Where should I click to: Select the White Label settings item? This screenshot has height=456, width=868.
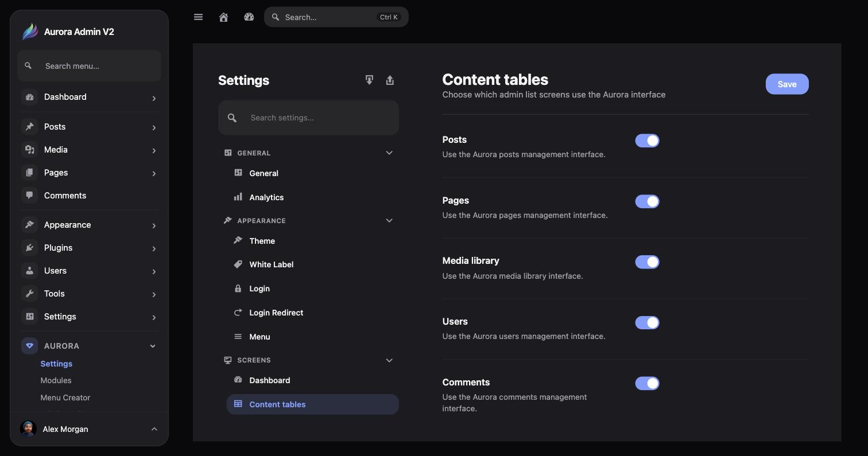pos(313,264)
